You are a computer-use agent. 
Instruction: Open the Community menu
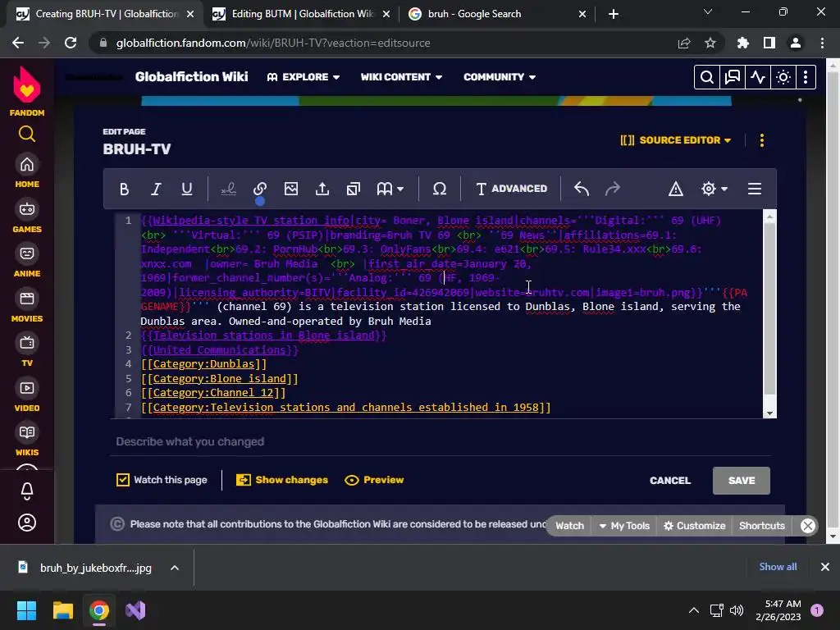click(500, 77)
